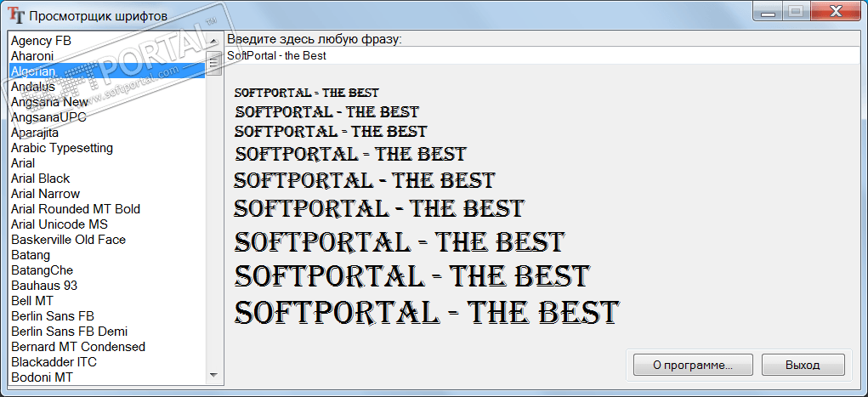
Task: Click the font list scrollbar thumb
Action: click(x=213, y=63)
